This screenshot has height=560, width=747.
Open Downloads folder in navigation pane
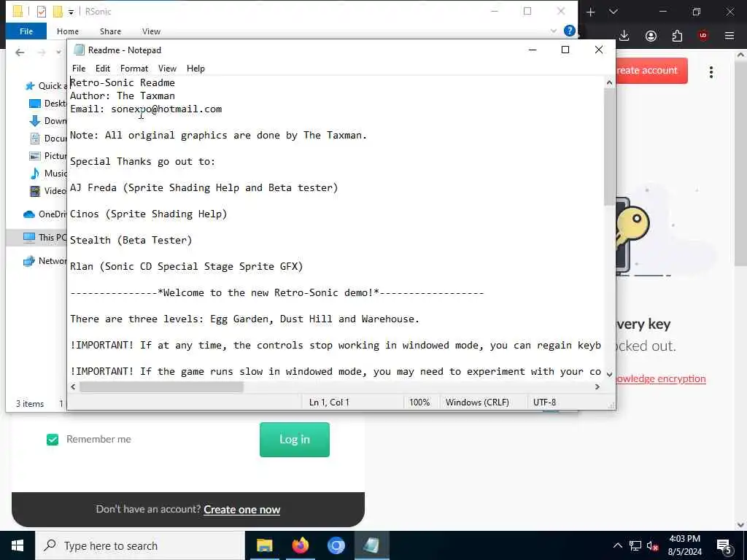tap(47, 121)
